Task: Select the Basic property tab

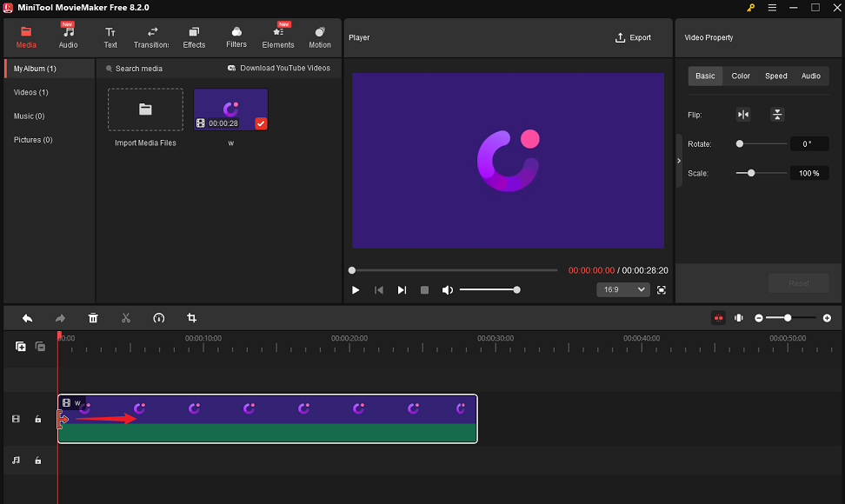Action: click(x=705, y=76)
